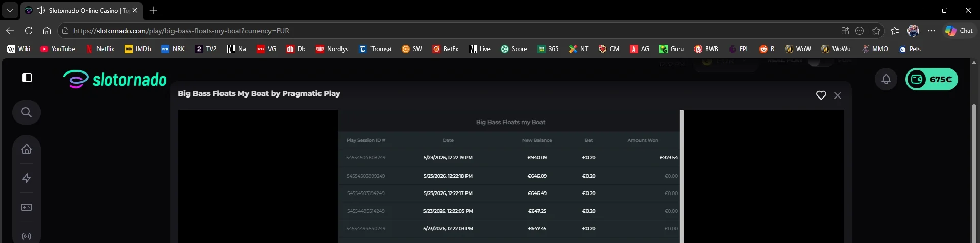
Task: Open the browser favorites list
Action: coord(895,31)
